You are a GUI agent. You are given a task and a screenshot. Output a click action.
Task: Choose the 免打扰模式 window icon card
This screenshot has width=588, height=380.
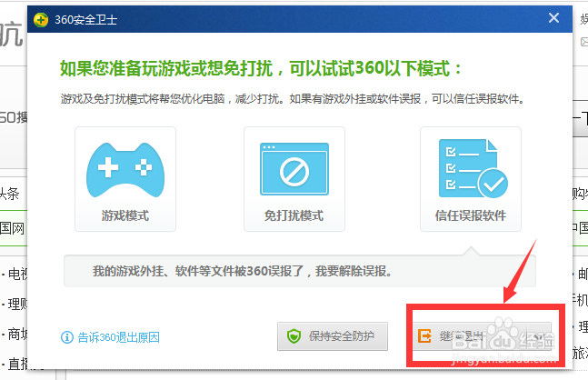click(294, 179)
